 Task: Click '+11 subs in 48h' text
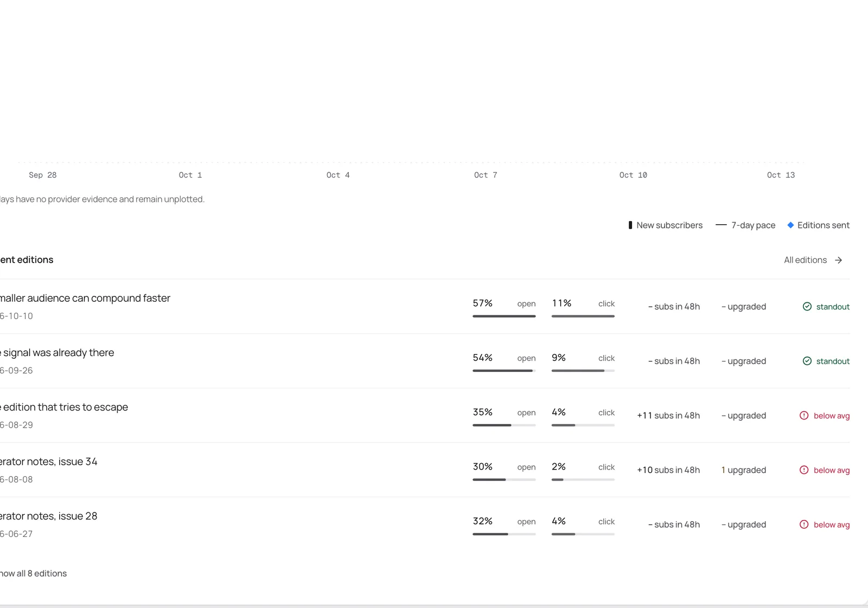668,415
